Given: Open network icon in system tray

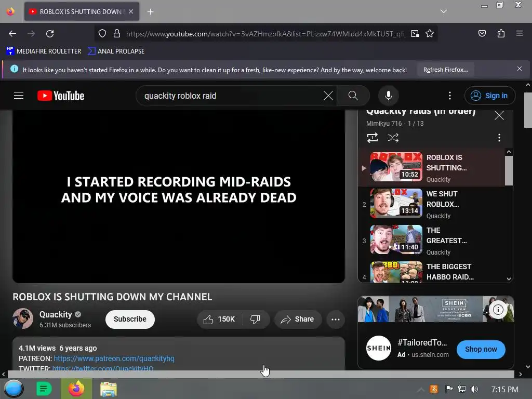Looking at the screenshot, I should [461, 389].
